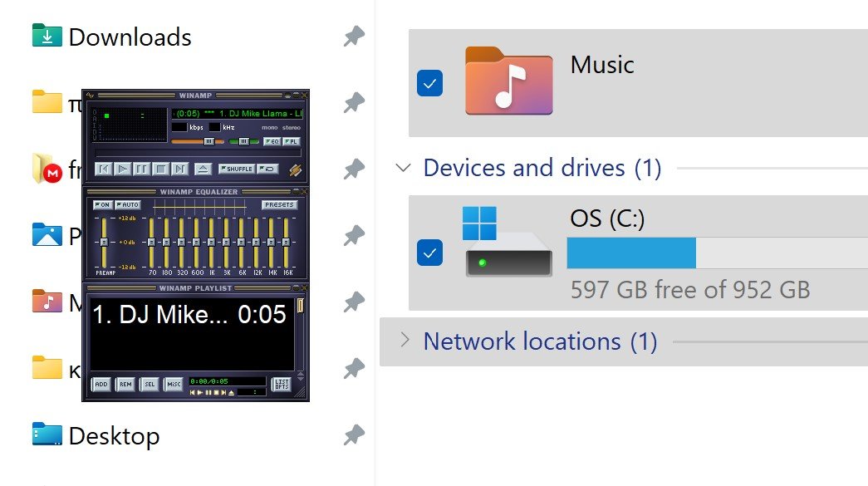Toggle the PL playlist window button
The width and height of the screenshot is (868, 486).
click(292, 141)
